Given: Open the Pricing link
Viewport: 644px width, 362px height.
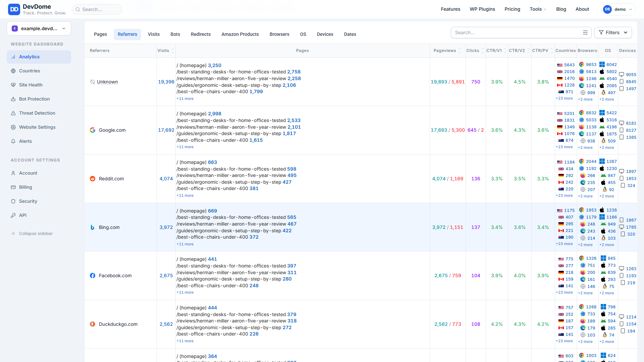Looking at the screenshot, I should [513, 9].
